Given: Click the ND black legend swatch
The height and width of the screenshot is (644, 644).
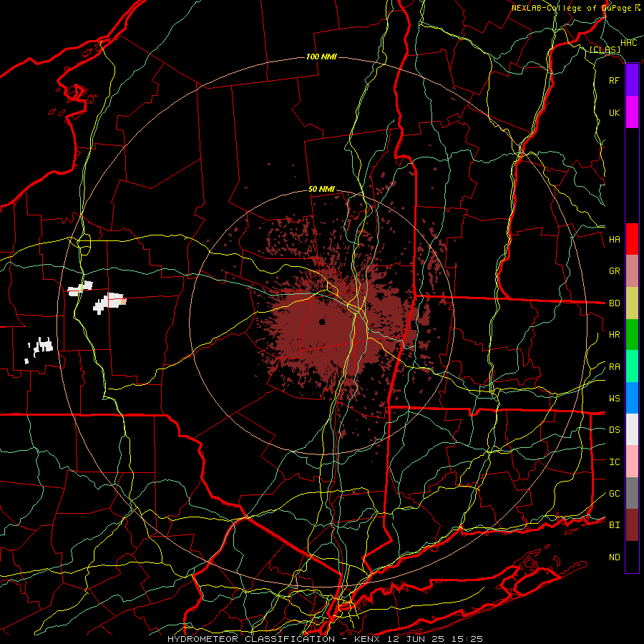Looking at the screenshot, I should pyautogui.click(x=632, y=557).
